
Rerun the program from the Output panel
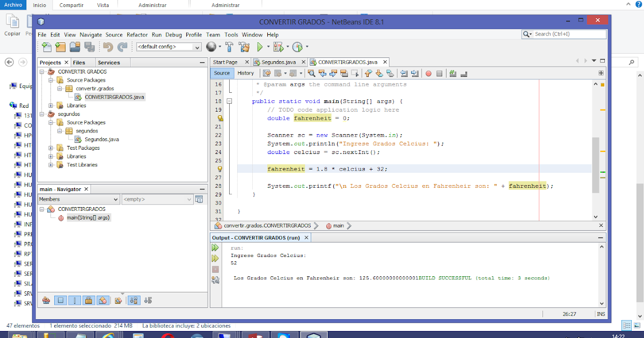(x=215, y=248)
